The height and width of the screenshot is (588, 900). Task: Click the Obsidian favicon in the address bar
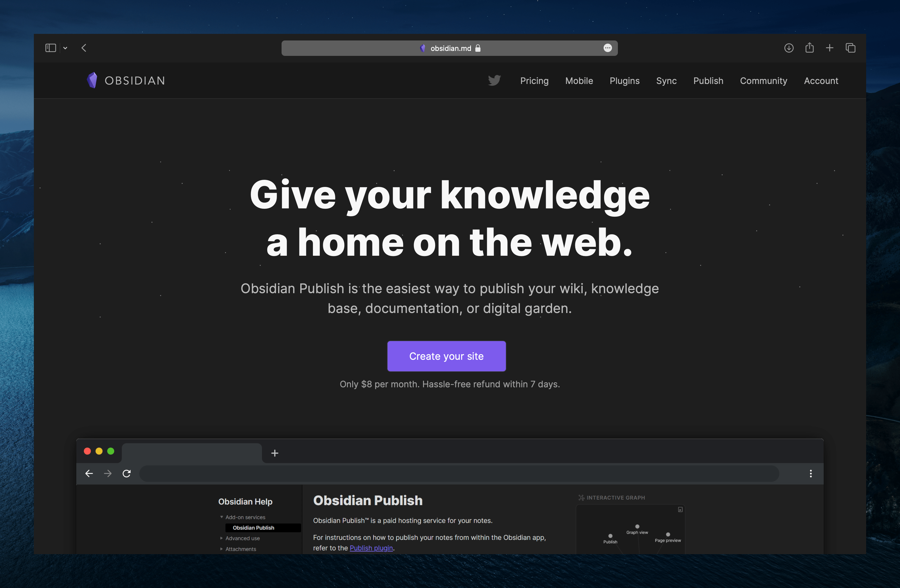pos(422,48)
